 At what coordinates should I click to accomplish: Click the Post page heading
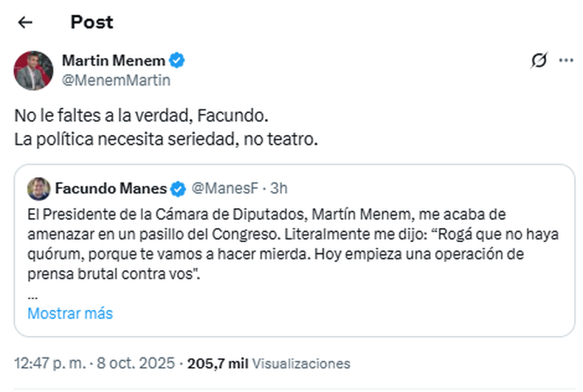coord(92,22)
